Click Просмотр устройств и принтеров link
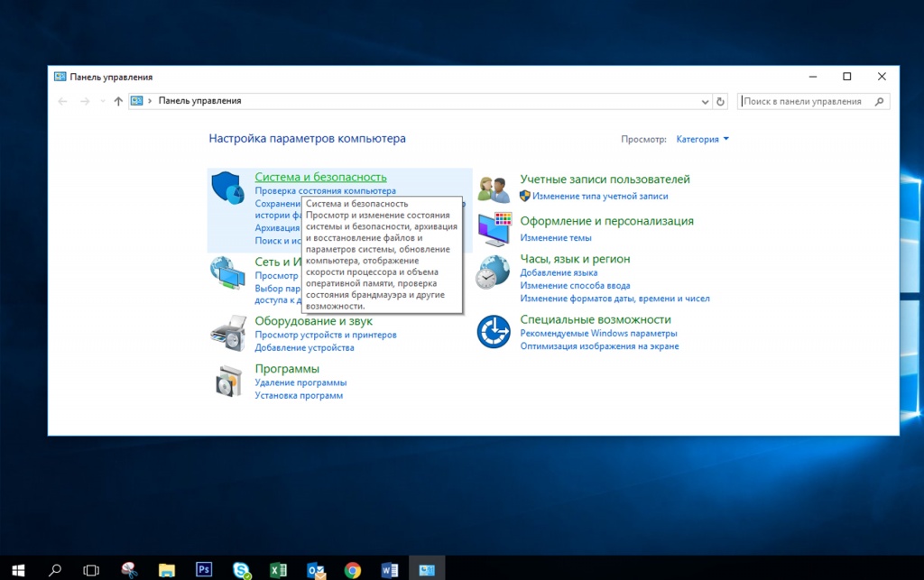This screenshot has height=580, width=924. [x=325, y=335]
